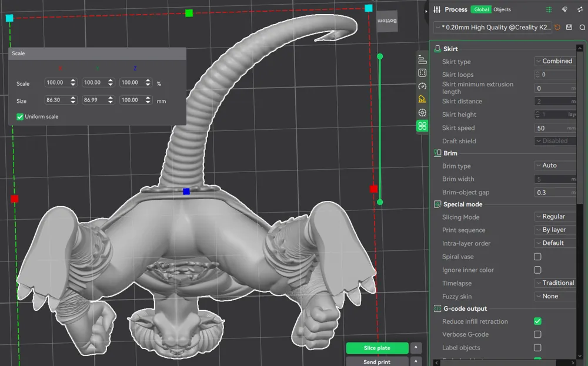
Task: Save the current process preset
Action: click(569, 28)
